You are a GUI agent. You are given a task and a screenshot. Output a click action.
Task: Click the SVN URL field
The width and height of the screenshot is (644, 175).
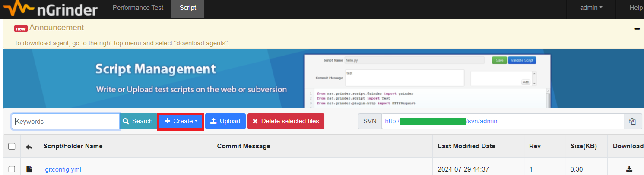click(502, 122)
